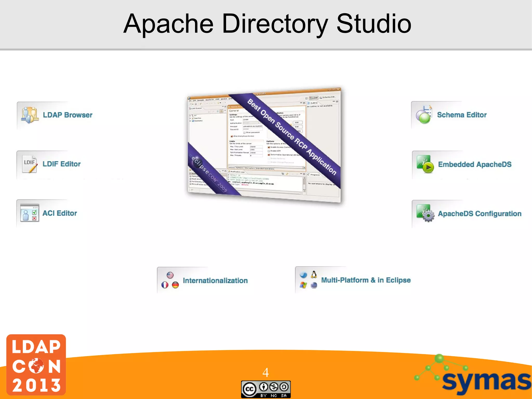
Task: Click the Windows flag icon
Action: pos(303,285)
